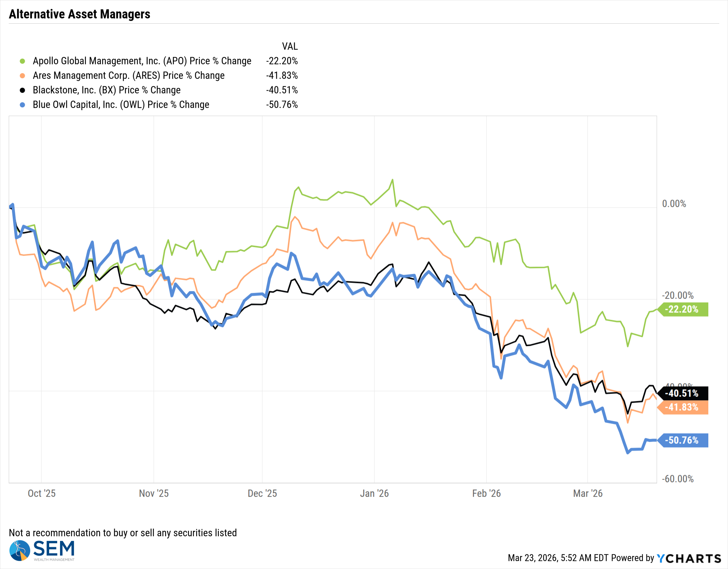Click the Feb '26 x-axis label
This screenshot has width=728, height=569.
pyautogui.click(x=486, y=493)
